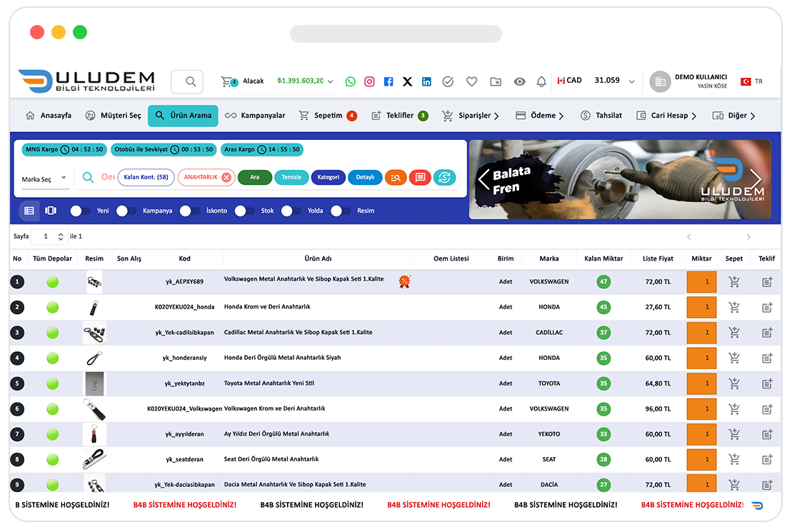Toggle the Kampanya filter switch

(126, 211)
